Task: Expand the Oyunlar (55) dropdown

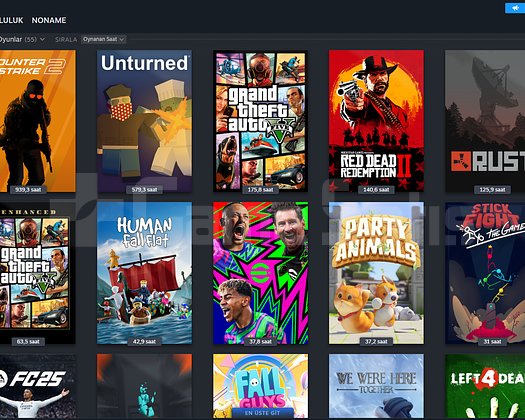Action: pos(22,39)
